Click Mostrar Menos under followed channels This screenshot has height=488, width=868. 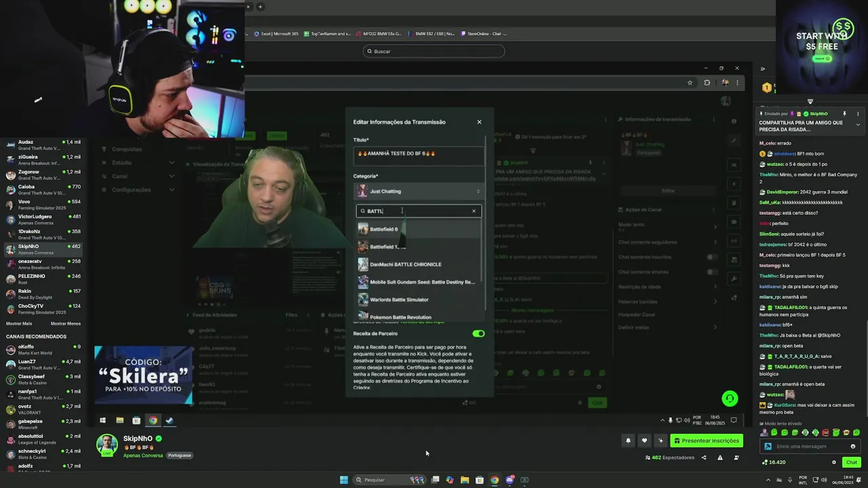click(x=66, y=323)
